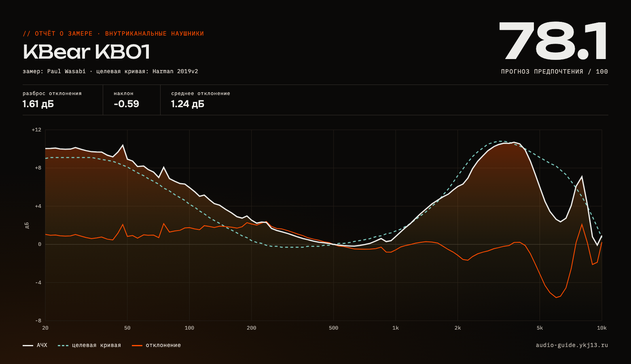Select the "-0.59" slope value

126,104
